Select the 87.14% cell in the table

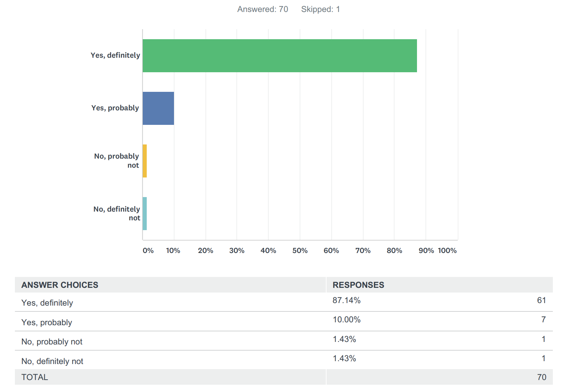pos(347,301)
